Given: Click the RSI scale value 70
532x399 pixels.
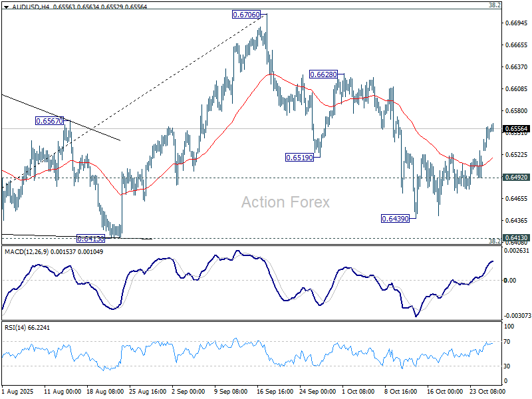Looking at the screenshot, I should coord(507,342).
